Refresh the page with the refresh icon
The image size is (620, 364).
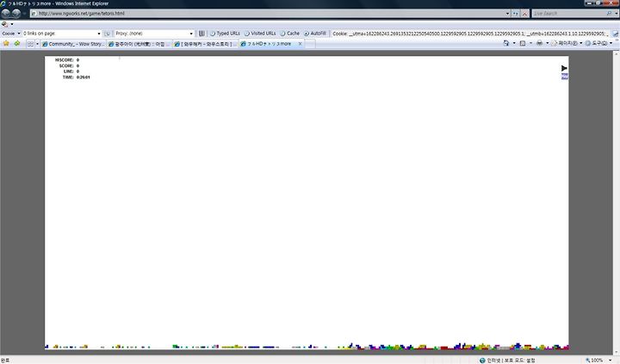coord(516,14)
